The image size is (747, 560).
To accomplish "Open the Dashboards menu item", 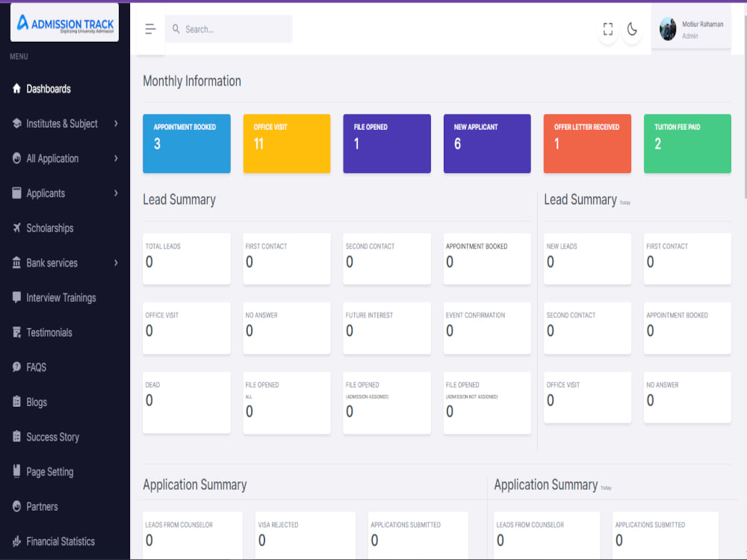I will coord(47,88).
